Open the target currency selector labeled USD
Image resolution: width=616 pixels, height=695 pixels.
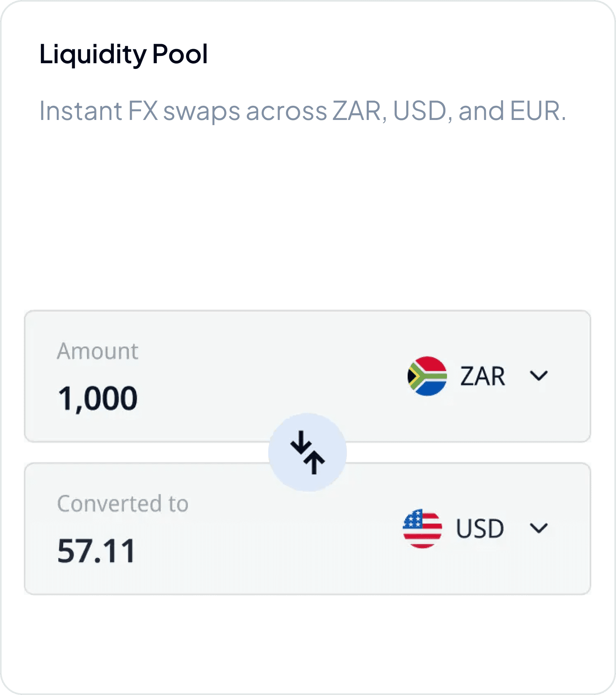(x=480, y=528)
